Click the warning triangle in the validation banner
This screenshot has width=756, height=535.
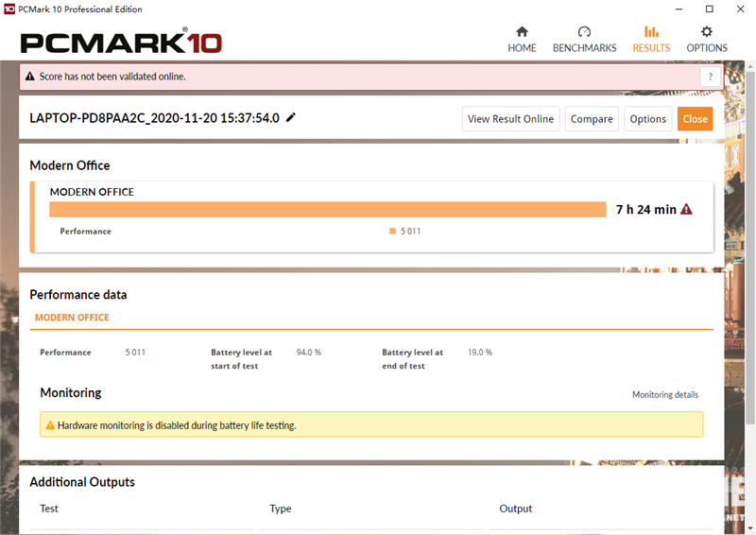click(30, 77)
